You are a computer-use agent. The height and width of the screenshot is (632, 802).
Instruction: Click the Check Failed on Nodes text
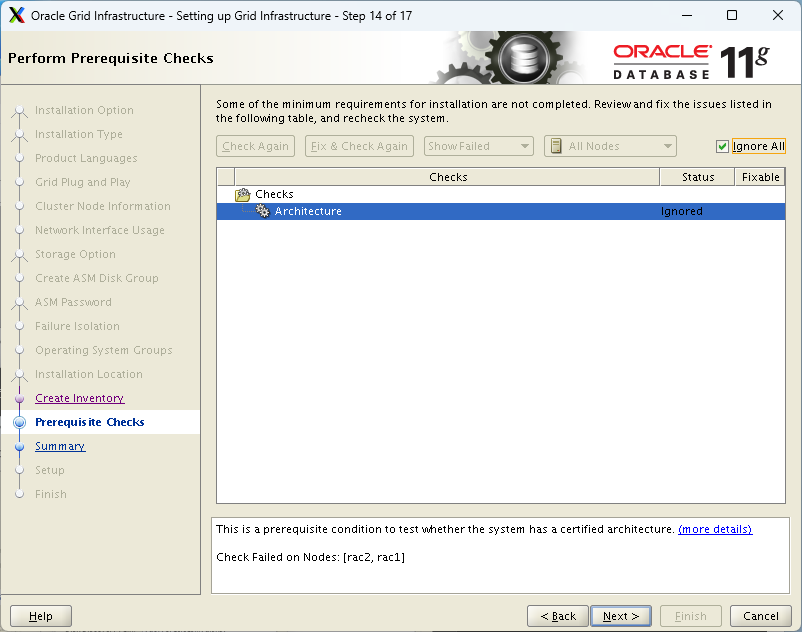310,557
